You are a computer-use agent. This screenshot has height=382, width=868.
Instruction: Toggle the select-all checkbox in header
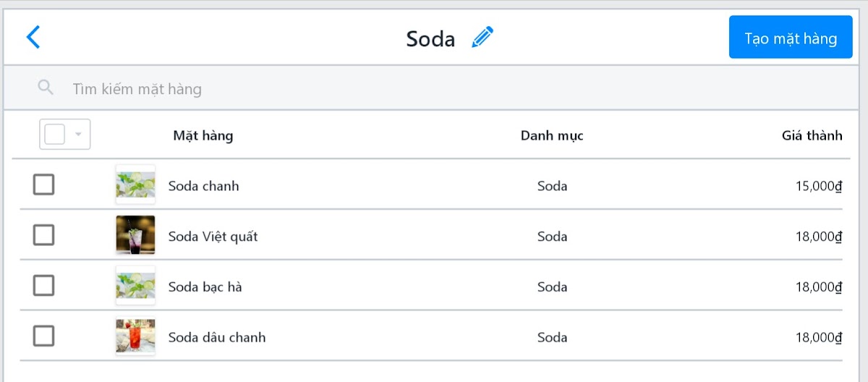55,135
